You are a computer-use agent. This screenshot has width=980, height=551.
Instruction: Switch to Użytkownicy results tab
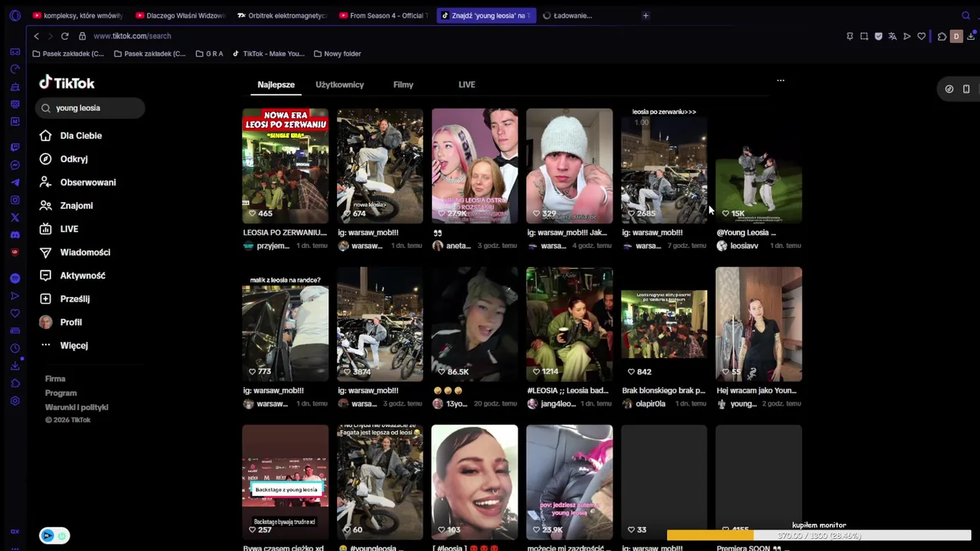[x=339, y=85]
